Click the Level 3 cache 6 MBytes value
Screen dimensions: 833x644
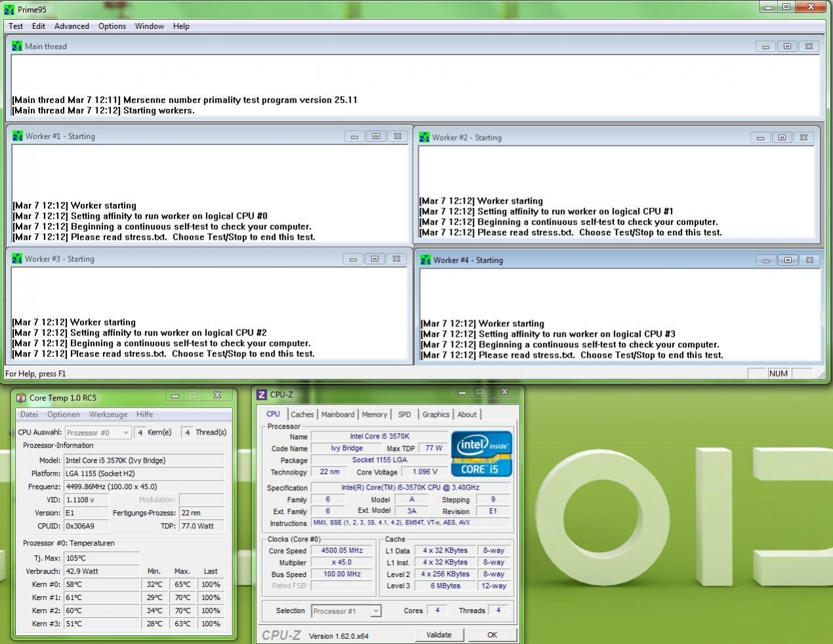click(x=446, y=586)
